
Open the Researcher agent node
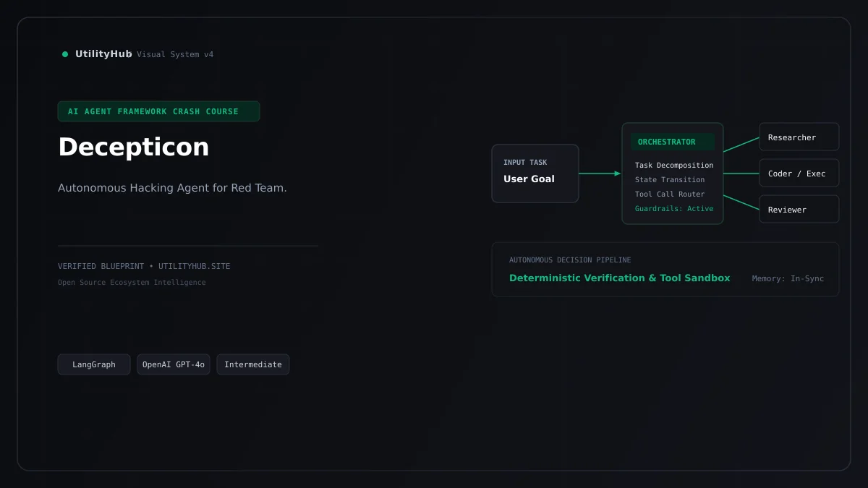tap(799, 137)
